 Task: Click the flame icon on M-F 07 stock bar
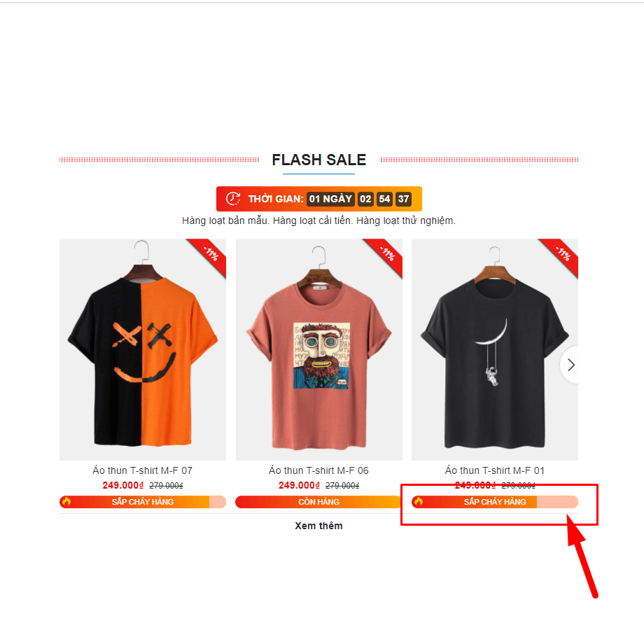[x=66, y=501]
